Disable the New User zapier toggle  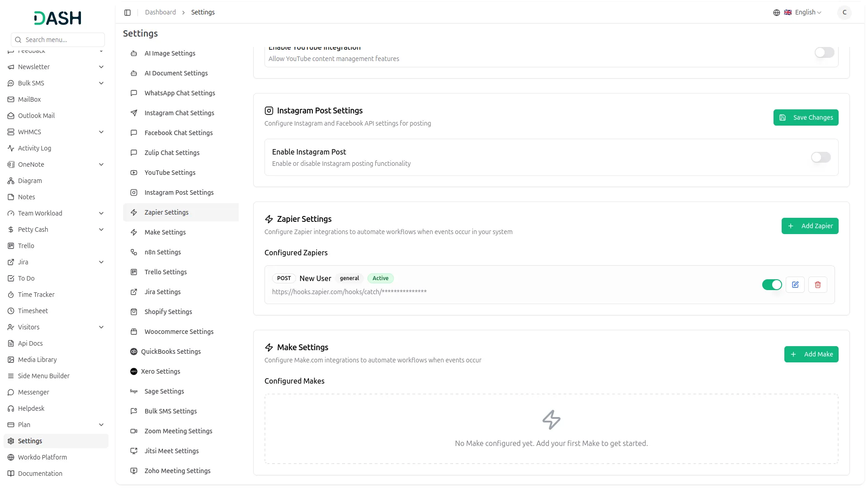772,285
